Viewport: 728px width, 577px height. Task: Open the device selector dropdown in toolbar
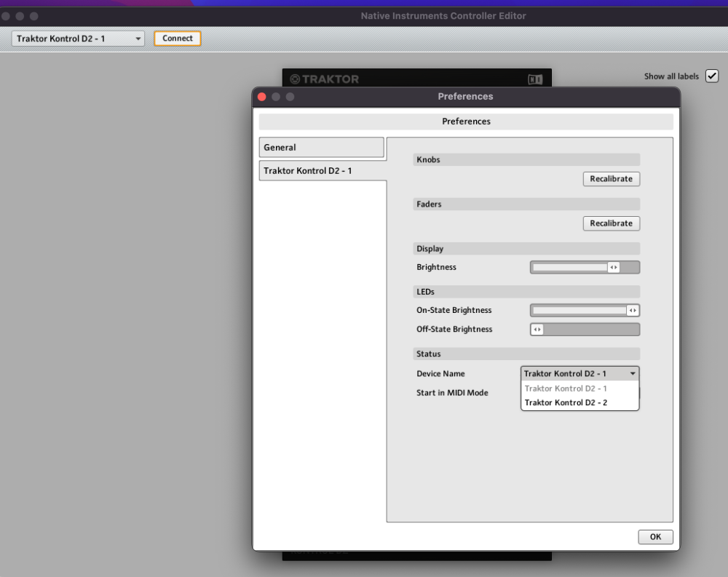[x=78, y=39]
